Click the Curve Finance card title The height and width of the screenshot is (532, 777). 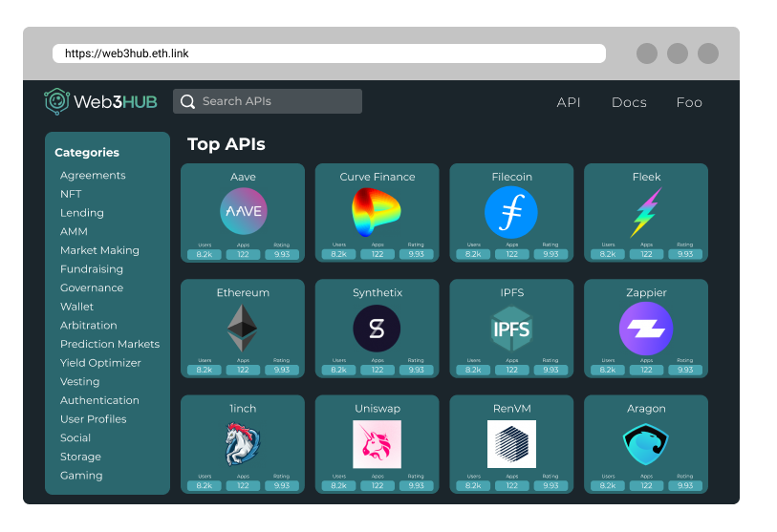[378, 177]
